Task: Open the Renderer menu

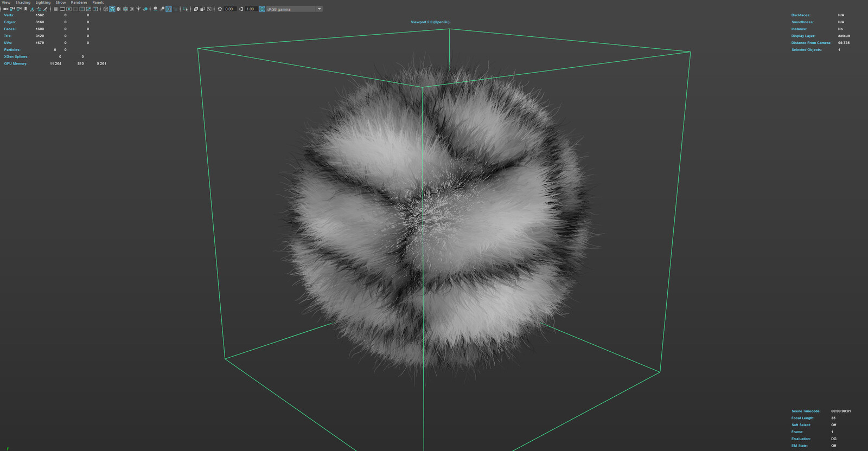Action: pos(79,2)
